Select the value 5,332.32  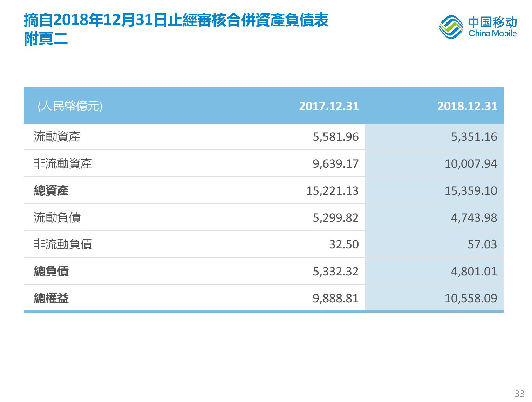tap(336, 272)
